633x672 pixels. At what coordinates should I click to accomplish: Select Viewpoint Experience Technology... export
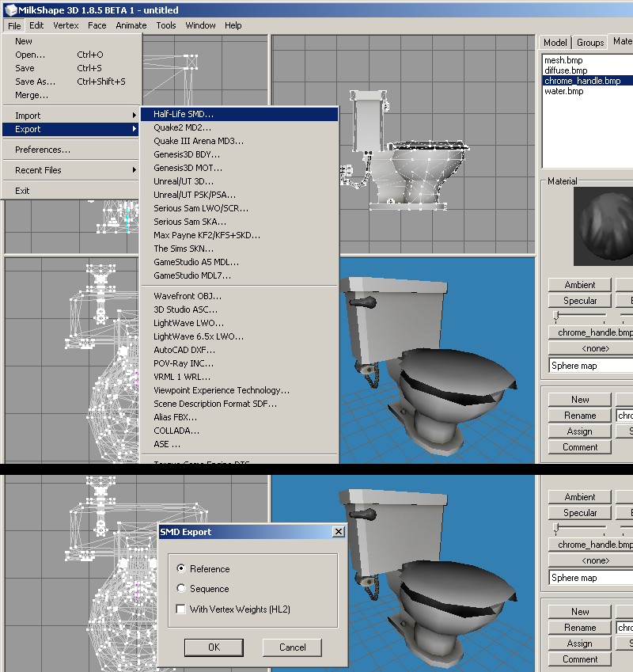[240, 390]
